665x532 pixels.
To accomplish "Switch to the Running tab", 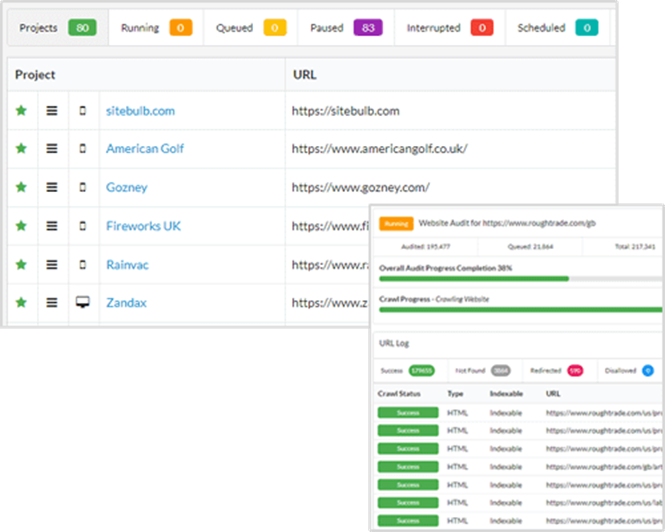I will 156,28.
